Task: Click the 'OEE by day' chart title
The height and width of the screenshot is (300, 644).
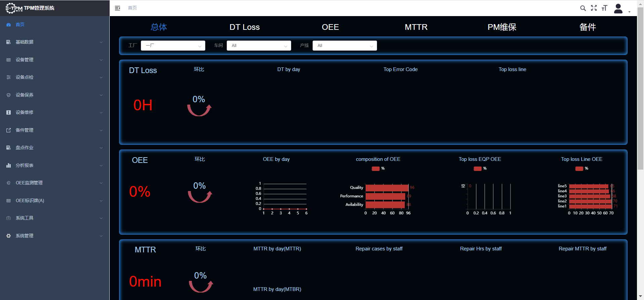Action: [x=276, y=159]
